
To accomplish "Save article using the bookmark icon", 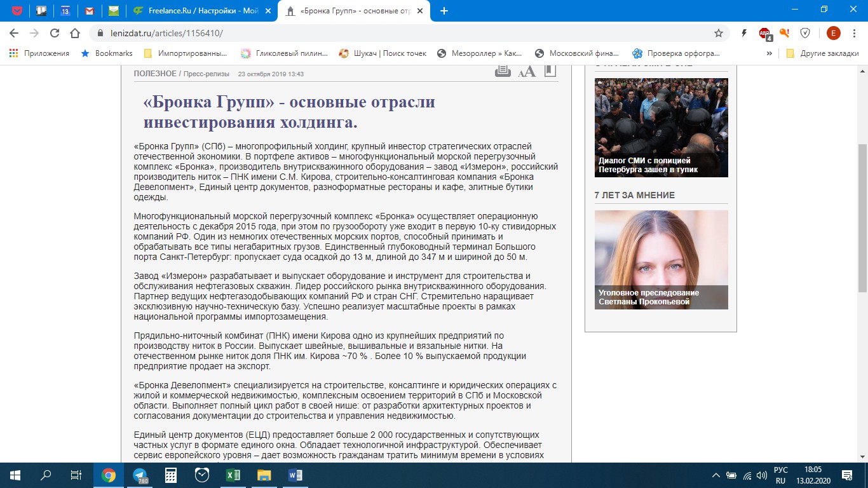I will point(550,71).
